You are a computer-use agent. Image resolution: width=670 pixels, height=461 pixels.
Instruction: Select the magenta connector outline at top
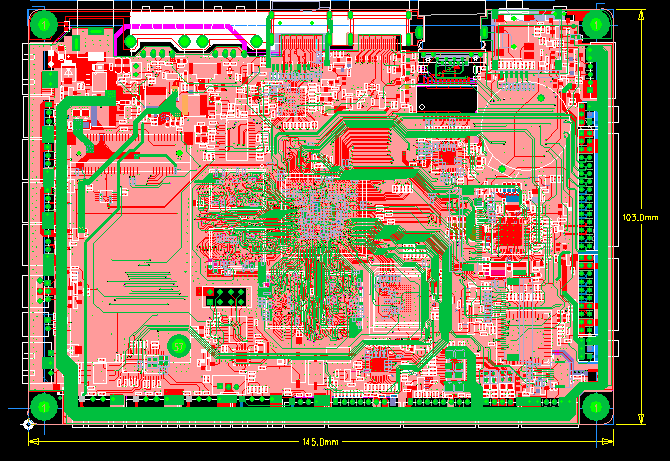coord(185,28)
